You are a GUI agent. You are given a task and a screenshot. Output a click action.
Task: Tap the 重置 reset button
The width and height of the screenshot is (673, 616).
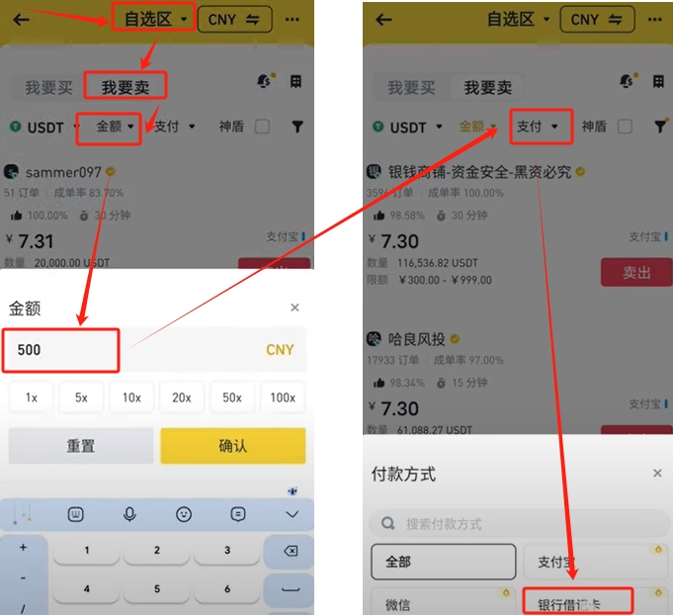click(81, 446)
